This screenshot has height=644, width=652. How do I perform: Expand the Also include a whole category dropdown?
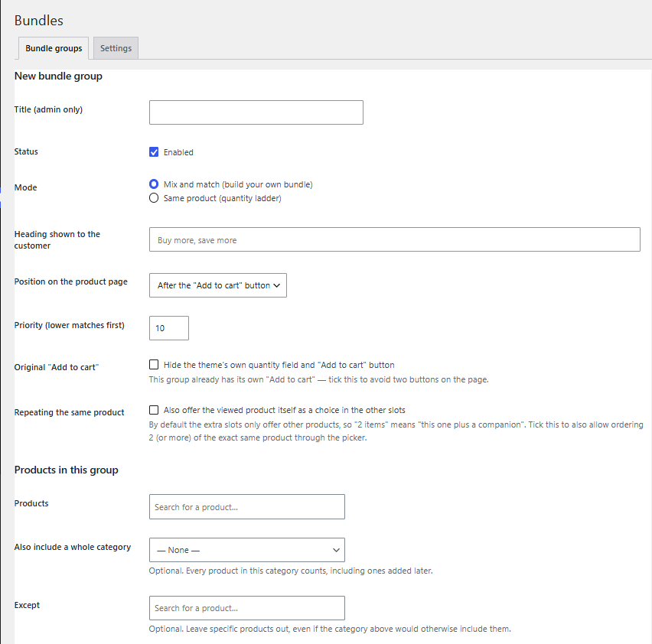[247, 550]
